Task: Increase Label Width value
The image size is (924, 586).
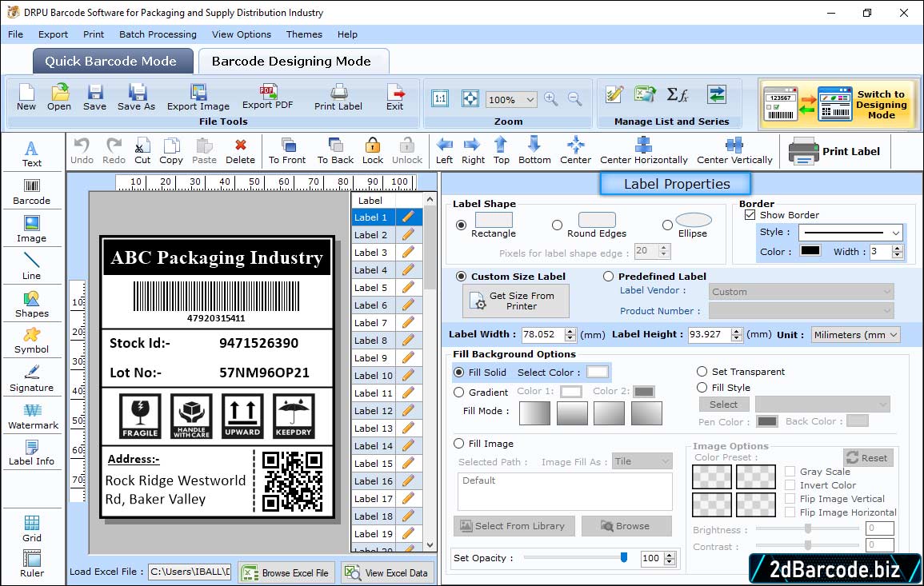Action: [570, 332]
